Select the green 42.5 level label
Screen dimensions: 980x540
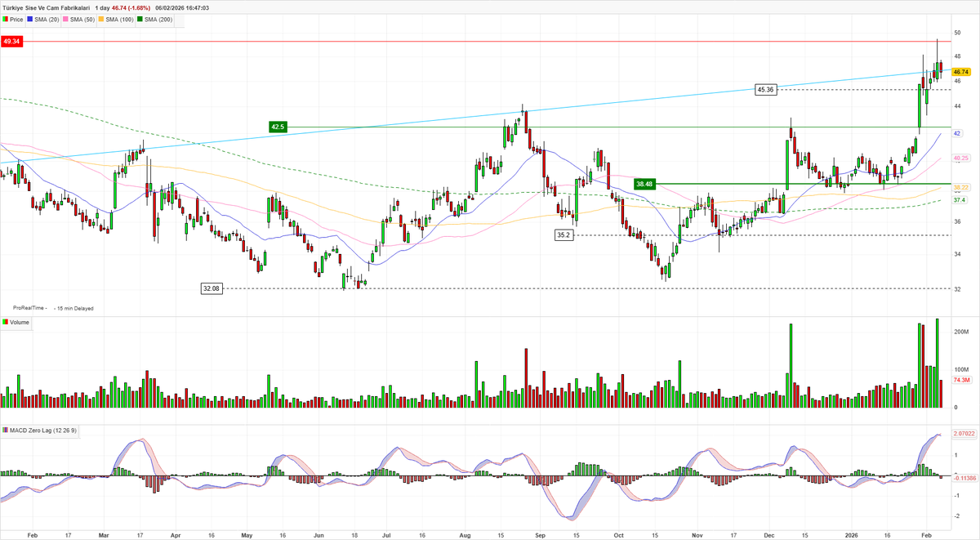[x=278, y=127]
